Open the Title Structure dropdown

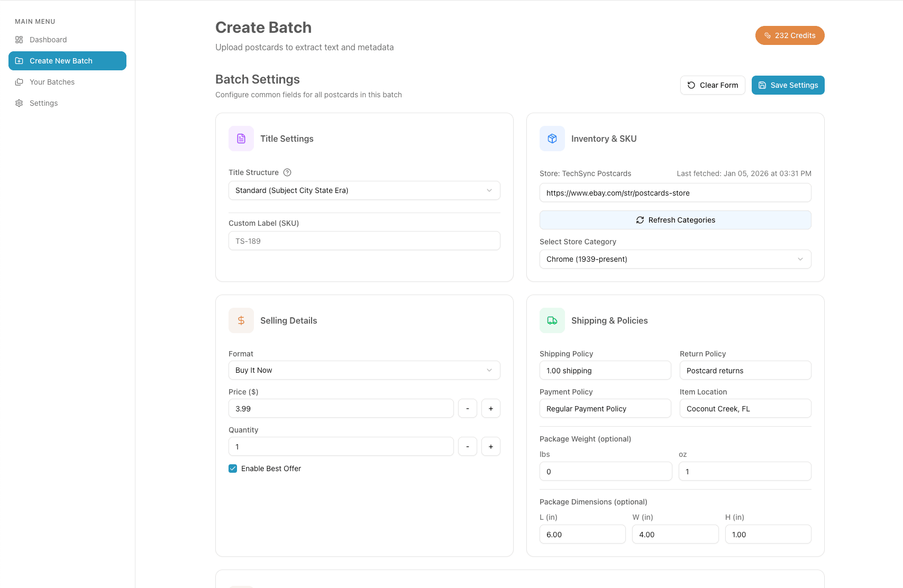(364, 190)
